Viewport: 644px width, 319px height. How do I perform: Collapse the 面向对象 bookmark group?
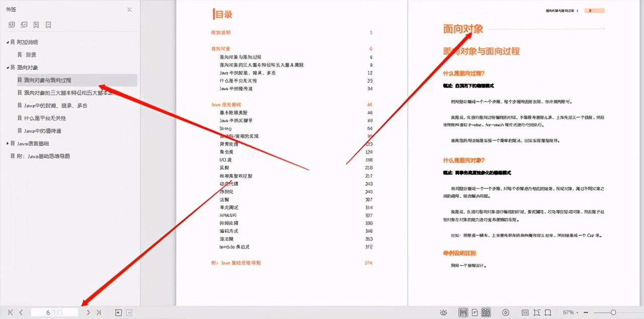[x=8, y=67]
